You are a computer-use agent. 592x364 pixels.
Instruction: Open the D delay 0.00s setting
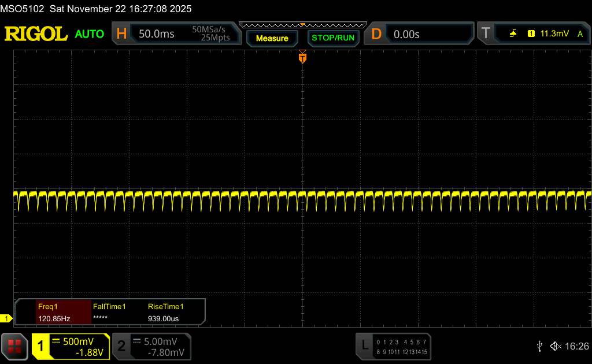pos(406,34)
